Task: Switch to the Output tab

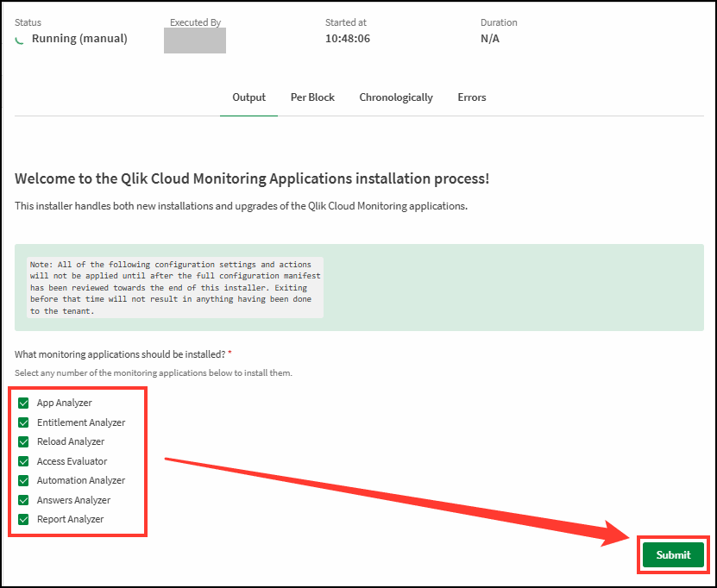Action: click(x=248, y=97)
